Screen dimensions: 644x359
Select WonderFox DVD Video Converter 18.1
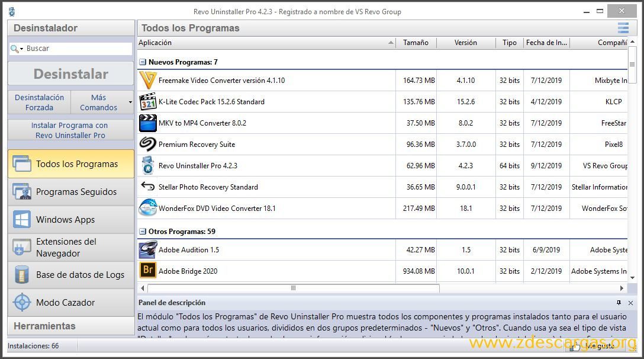(383, 208)
